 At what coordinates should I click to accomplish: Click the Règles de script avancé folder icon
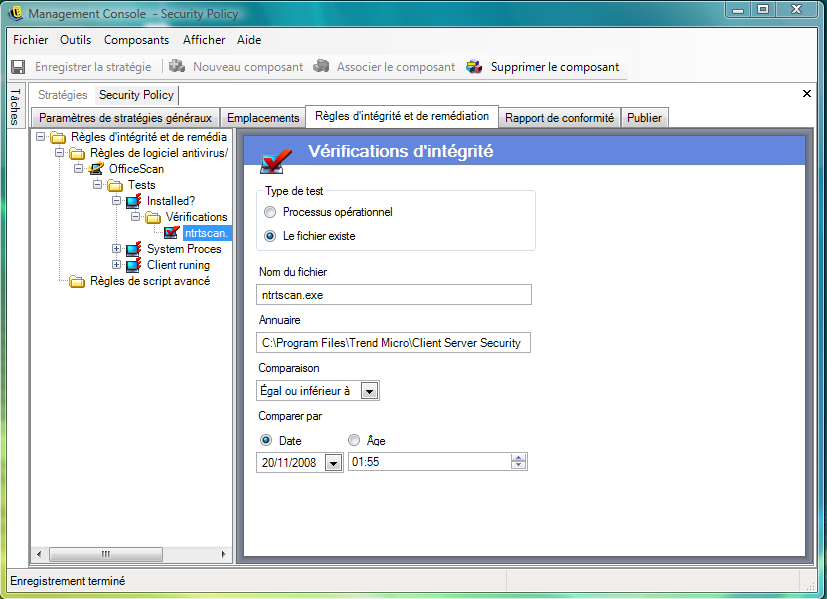click(77, 281)
